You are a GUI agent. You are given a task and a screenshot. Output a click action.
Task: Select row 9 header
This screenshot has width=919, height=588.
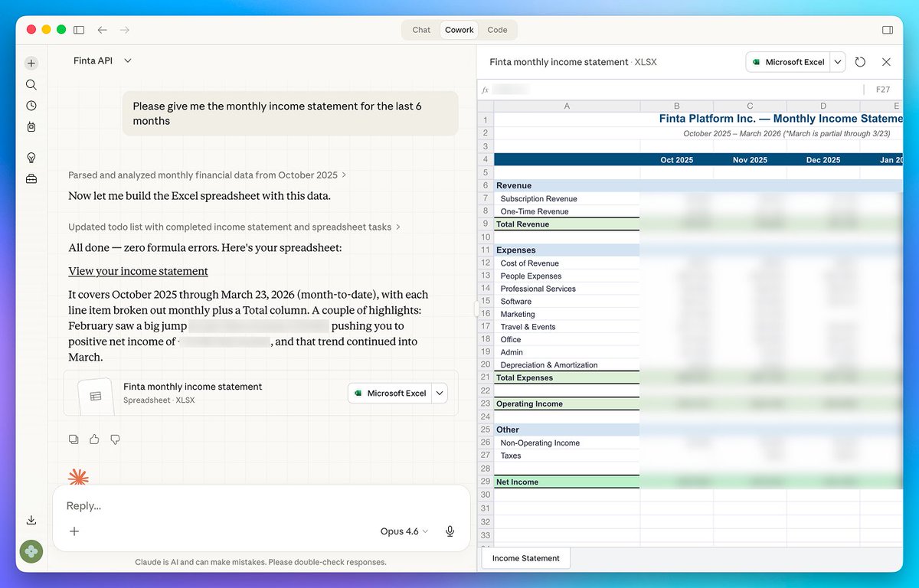tap(486, 224)
